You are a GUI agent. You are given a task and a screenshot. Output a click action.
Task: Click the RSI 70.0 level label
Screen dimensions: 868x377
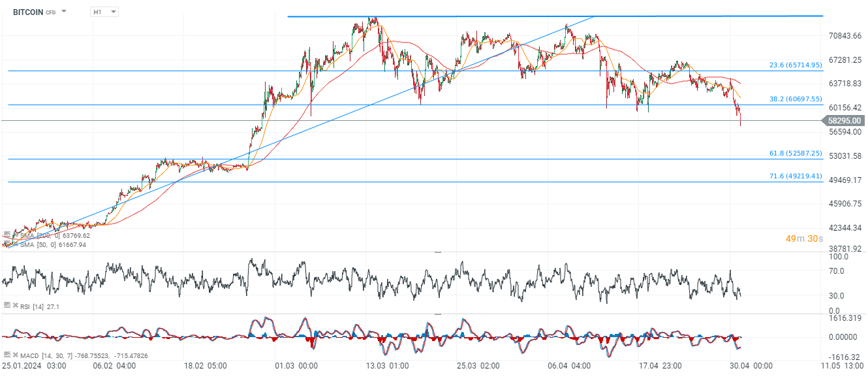(835, 270)
